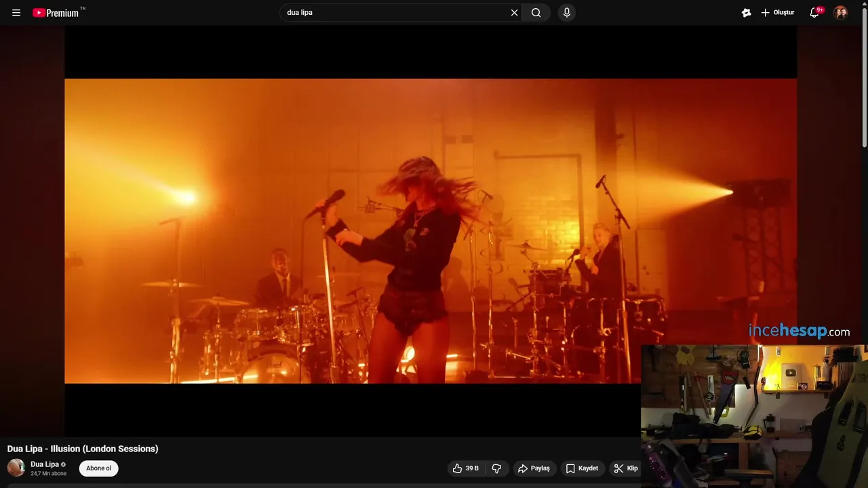Click the 24,7 Mn abone subscriber count
The image size is (868, 488).
coord(48,474)
